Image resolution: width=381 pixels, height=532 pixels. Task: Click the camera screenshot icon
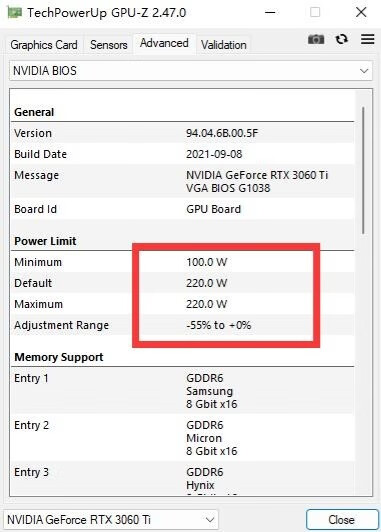[316, 40]
